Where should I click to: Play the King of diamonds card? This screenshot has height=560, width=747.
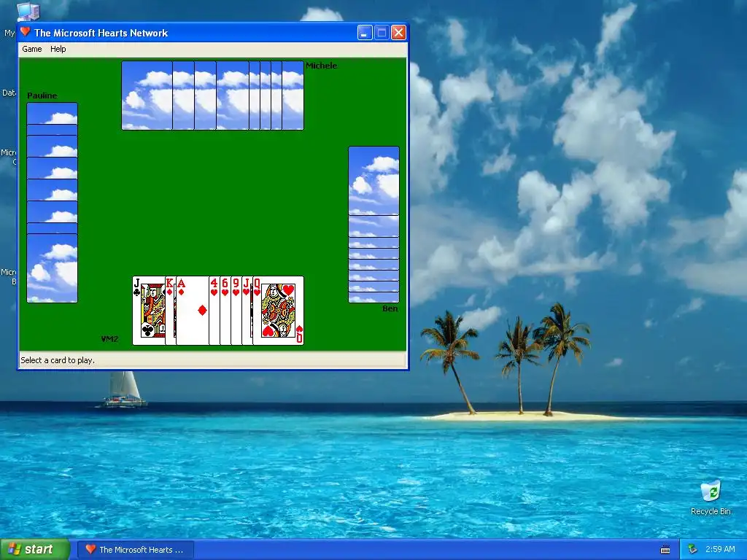click(x=170, y=311)
